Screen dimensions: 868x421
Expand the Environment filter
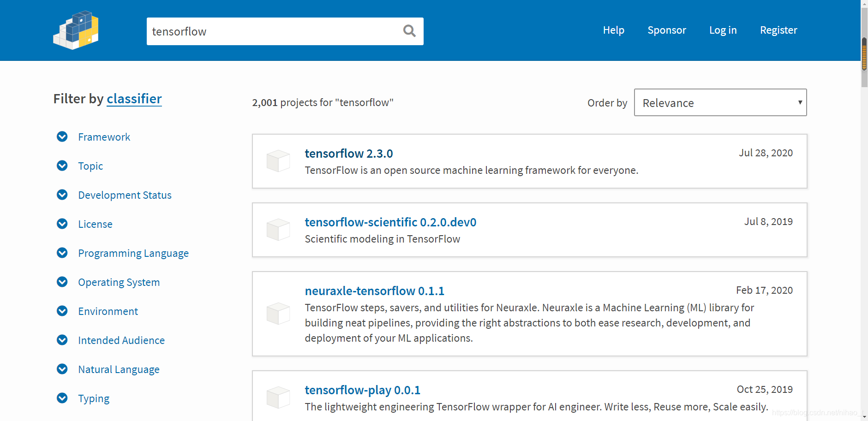click(x=108, y=311)
